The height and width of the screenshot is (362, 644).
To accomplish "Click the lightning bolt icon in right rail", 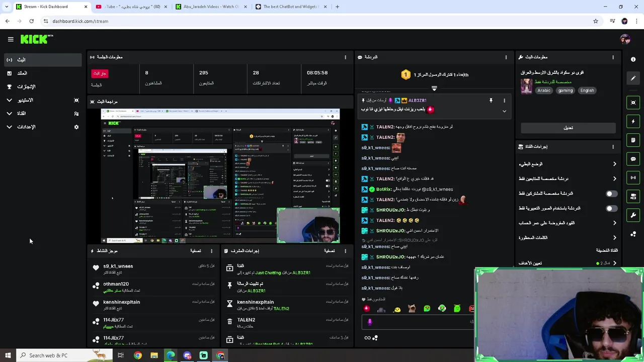I will [x=633, y=121].
